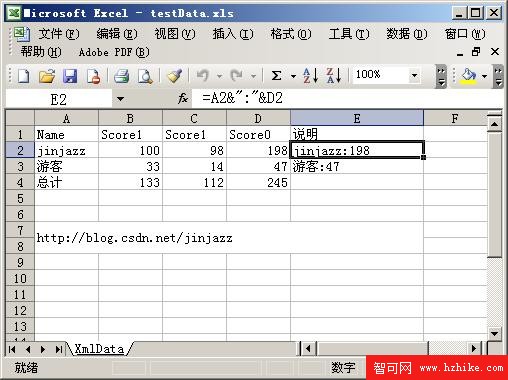Open the zoom 100% dropdown
508x380 pixels.
414,76
